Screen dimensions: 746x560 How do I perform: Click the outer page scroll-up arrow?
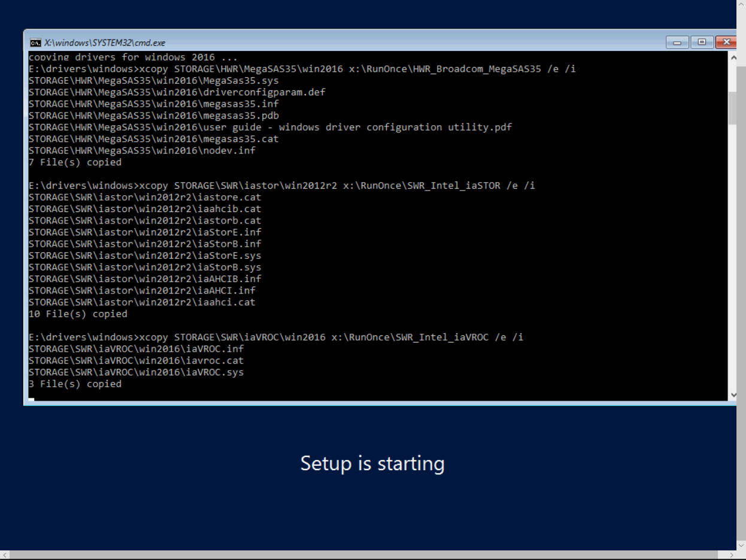pyautogui.click(x=741, y=5)
